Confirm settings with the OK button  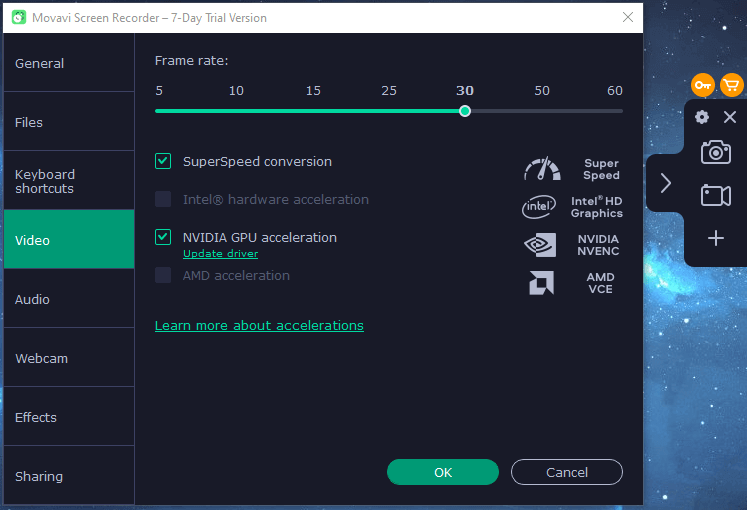coord(443,472)
